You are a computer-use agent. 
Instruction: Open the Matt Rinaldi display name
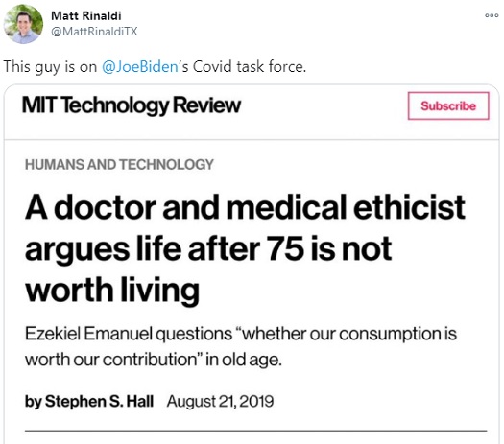pyautogui.click(x=86, y=15)
